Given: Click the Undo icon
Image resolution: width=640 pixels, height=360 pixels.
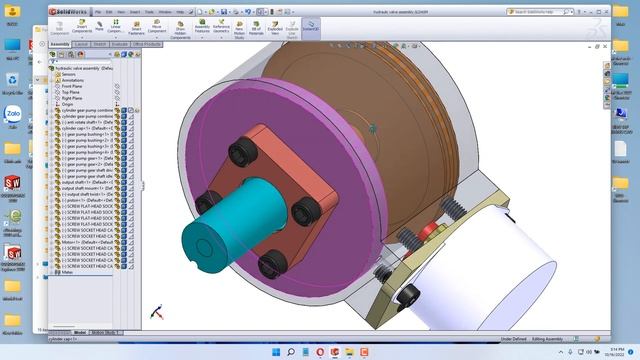Looking at the screenshot, I should tap(248, 12).
